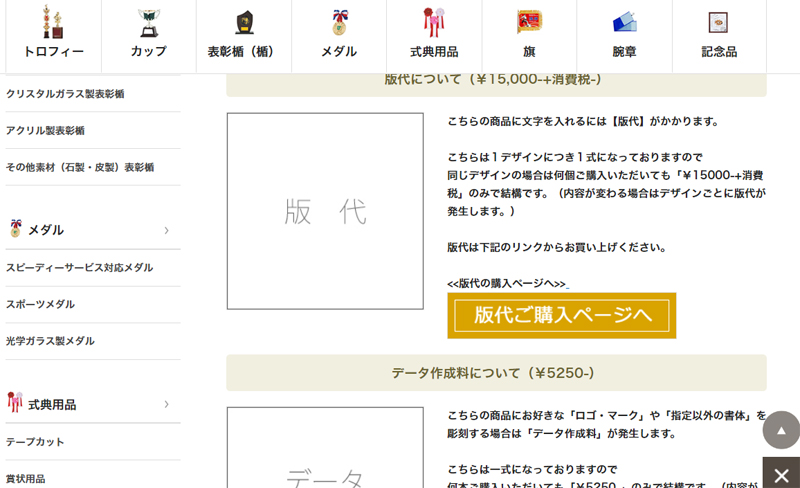
Task: Open スピーディーサービス対応メダル link
Action: pos(79,267)
